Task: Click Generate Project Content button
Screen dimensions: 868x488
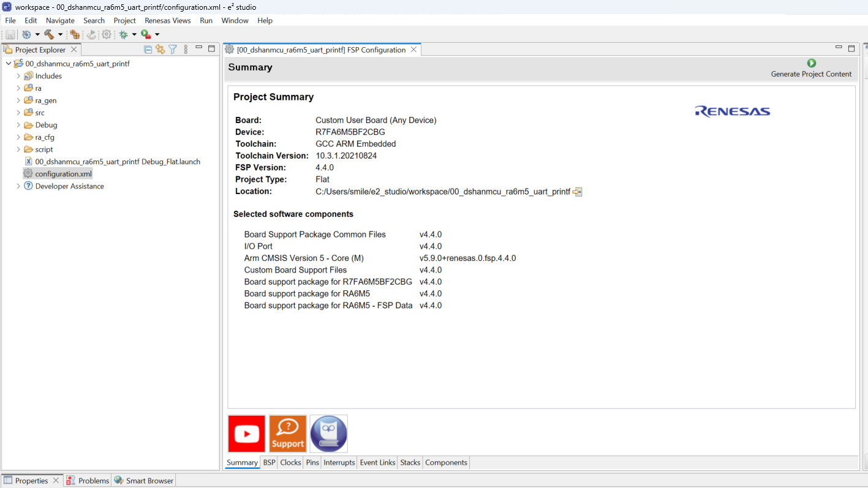Action: [811, 68]
